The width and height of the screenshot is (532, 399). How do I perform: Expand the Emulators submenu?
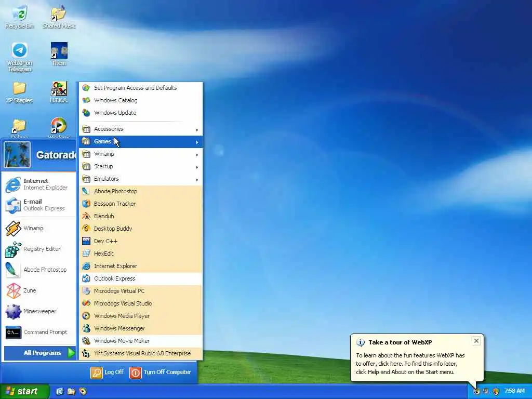[141, 179]
